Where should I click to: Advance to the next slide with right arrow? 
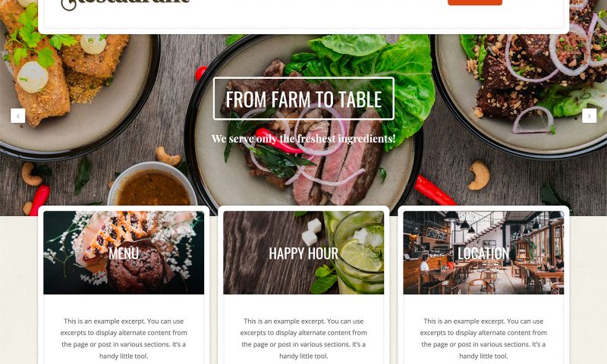590,116
